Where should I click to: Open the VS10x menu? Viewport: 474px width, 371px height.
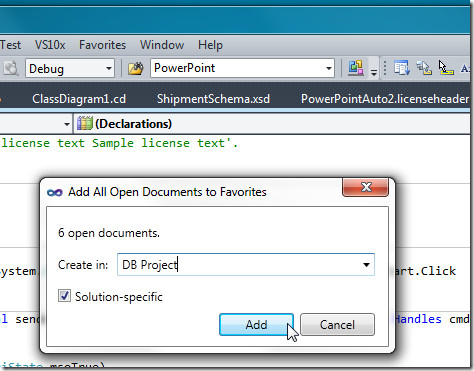click(x=50, y=45)
